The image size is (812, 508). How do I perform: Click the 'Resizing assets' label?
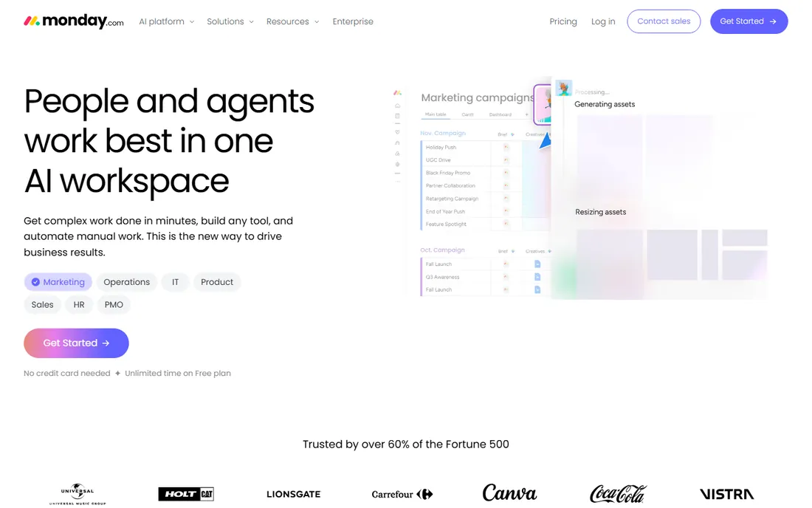(x=600, y=212)
